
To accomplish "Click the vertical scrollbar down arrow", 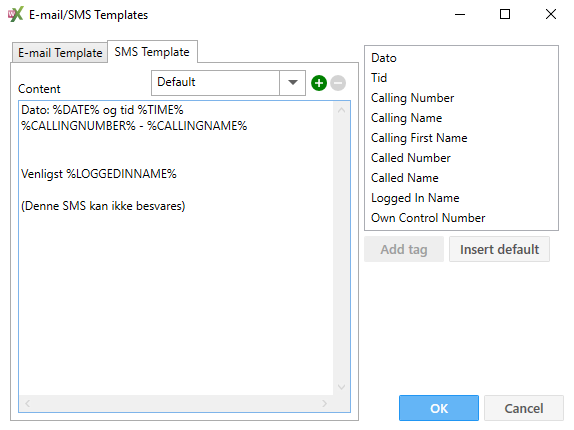I will [x=342, y=387].
